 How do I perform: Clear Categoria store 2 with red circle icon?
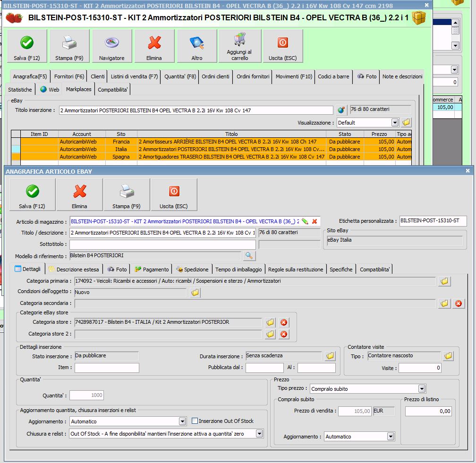284,334
